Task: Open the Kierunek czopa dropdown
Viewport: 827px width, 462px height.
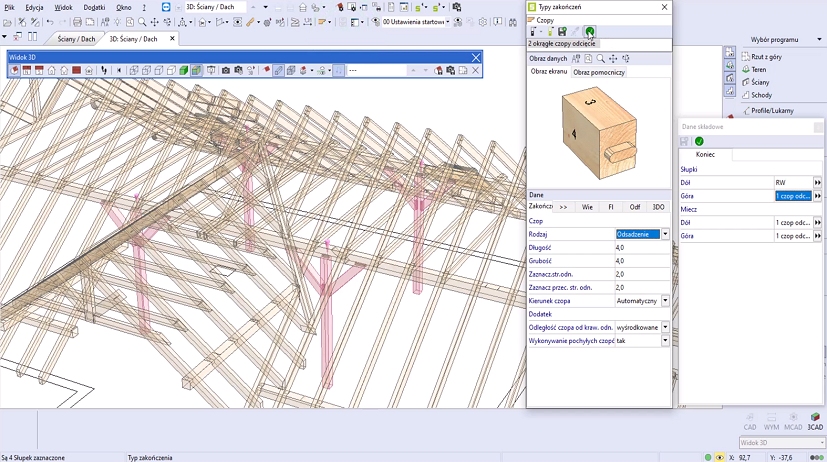Action: [x=665, y=301]
